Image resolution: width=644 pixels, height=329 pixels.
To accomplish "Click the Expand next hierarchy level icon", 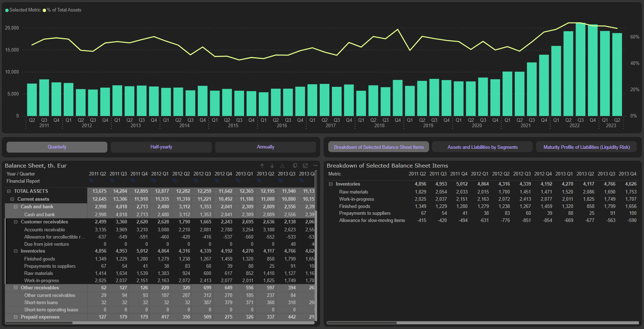I will click(282, 166).
